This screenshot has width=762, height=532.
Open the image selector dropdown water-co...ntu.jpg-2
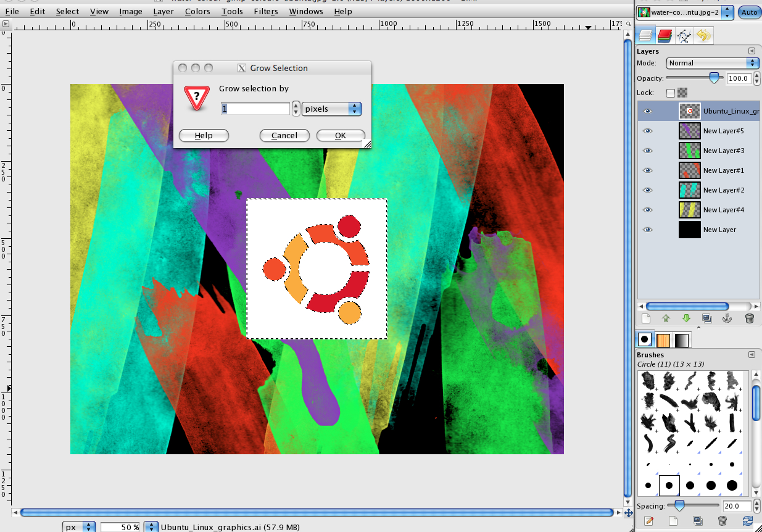[685, 12]
